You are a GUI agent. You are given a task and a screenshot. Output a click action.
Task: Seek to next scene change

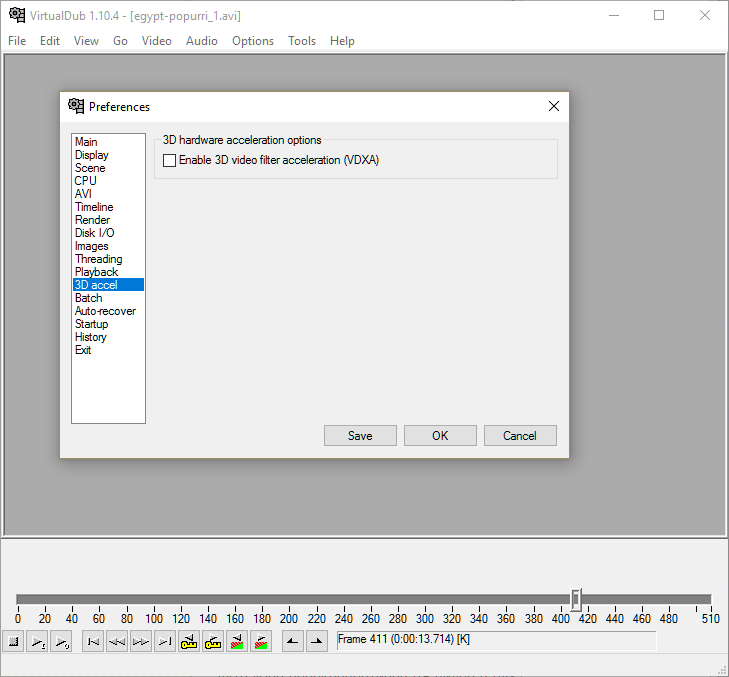click(261, 642)
